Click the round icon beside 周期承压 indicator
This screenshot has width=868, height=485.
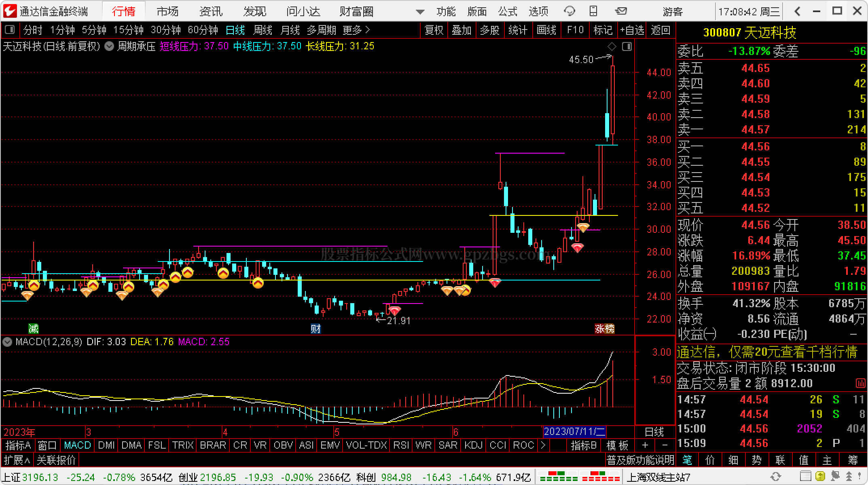pyautogui.click(x=109, y=46)
